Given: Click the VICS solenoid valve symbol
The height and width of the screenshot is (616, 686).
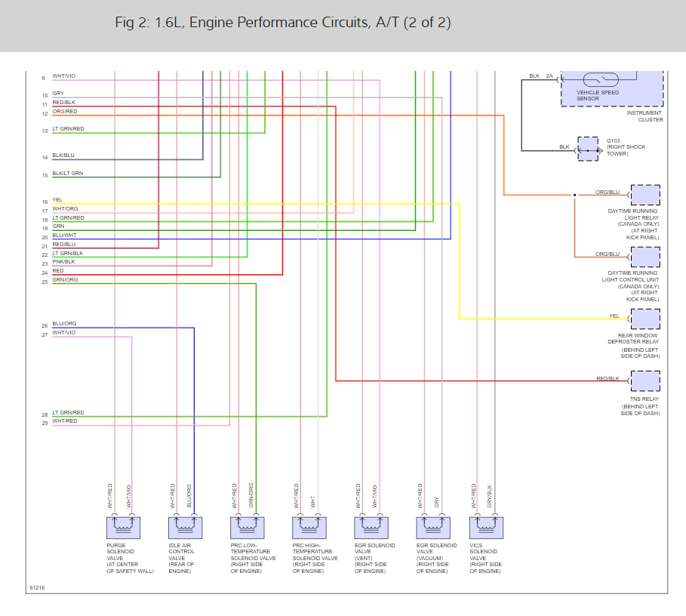Looking at the screenshot, I should pos(486,528).
